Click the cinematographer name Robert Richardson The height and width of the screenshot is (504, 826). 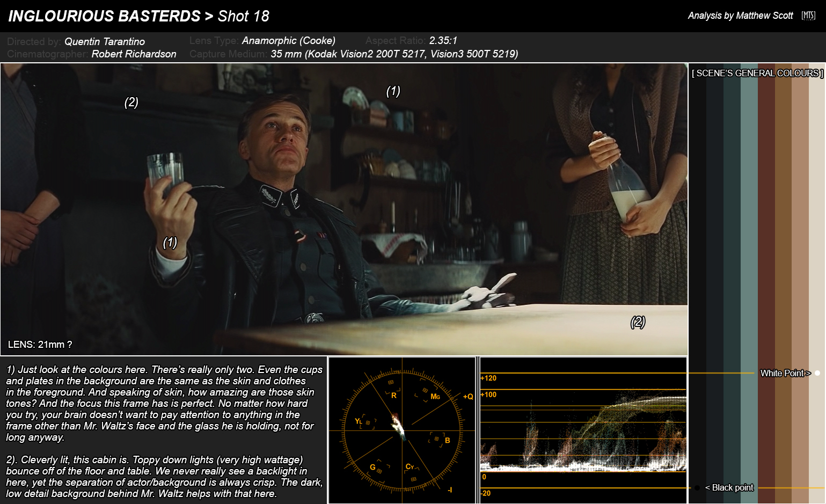tap(134, 54)
